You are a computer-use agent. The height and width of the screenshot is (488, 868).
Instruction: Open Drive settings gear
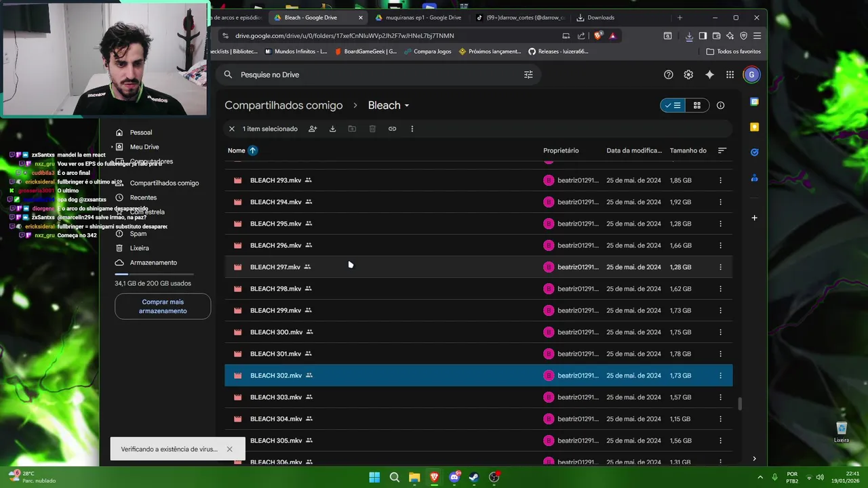coord(688,75)
